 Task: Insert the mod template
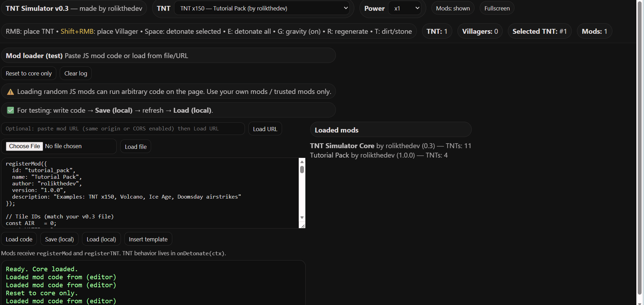(x=148, y=239)
